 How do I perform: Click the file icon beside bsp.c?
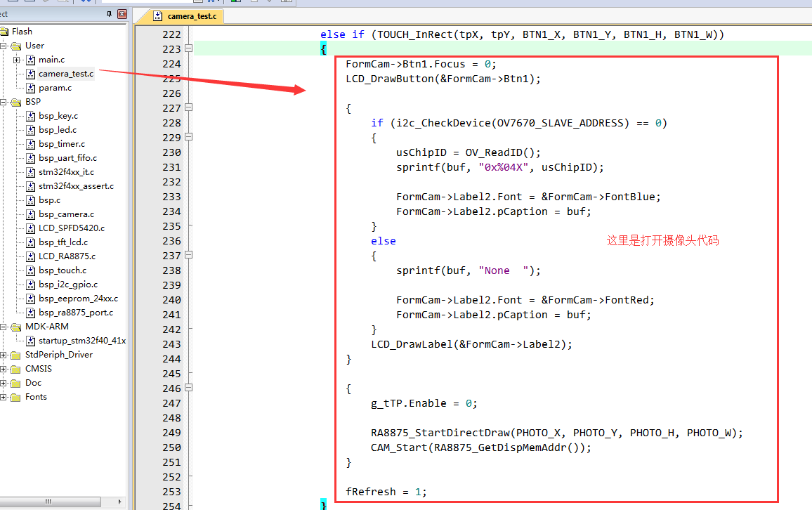pyautogui.click(x=30, y=200)
